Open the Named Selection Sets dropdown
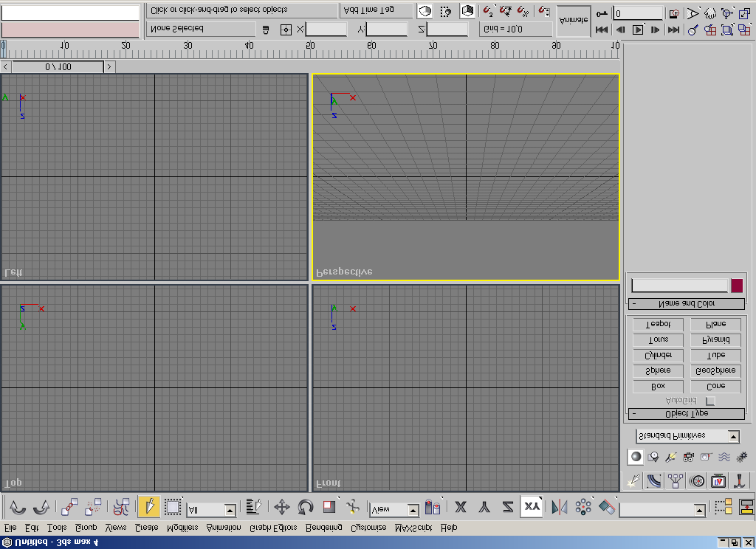756x549 pixels. pos(663,509)
